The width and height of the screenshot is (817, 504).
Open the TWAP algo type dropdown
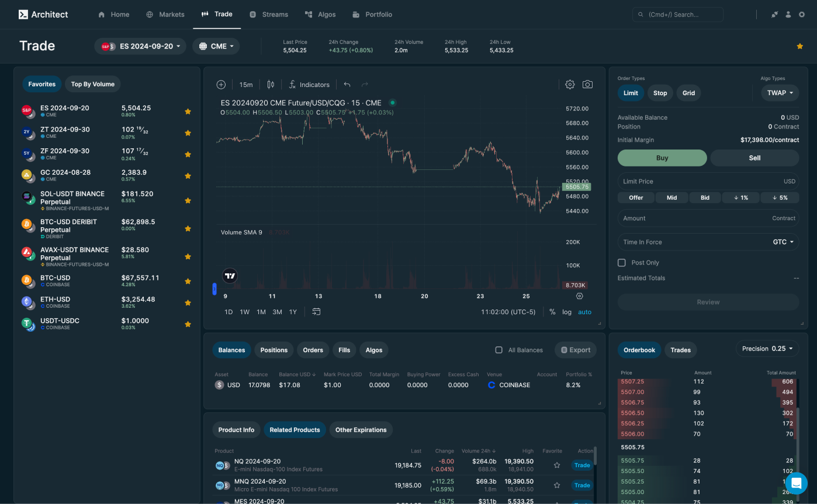point(780,93)
